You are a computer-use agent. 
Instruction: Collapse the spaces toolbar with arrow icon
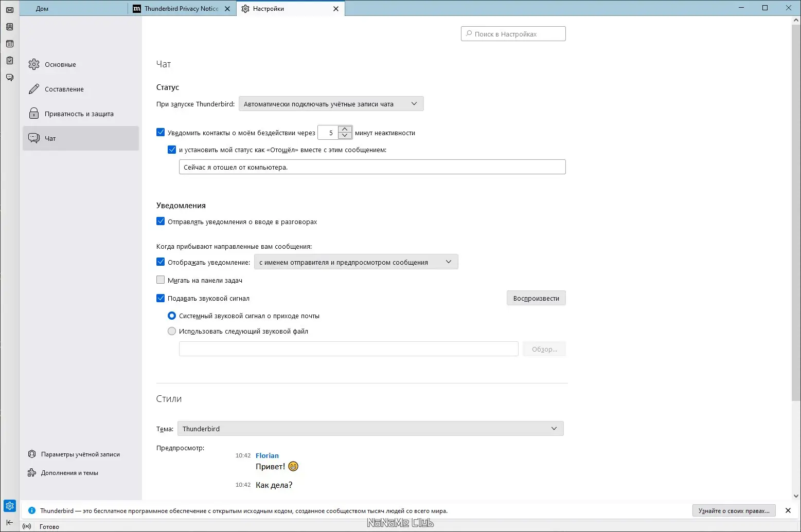coord(10,523)
